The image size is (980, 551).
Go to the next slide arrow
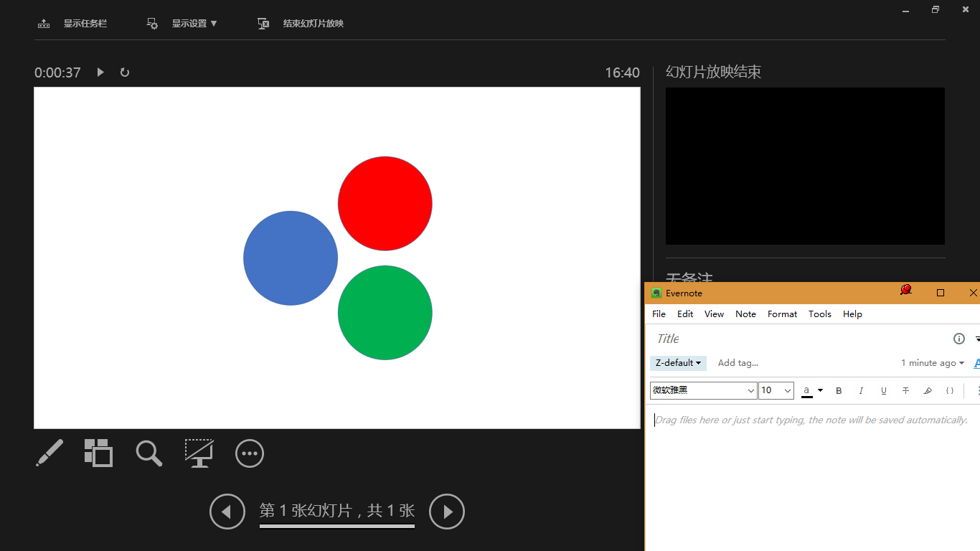pyautogui.click(x=447, y=512)
